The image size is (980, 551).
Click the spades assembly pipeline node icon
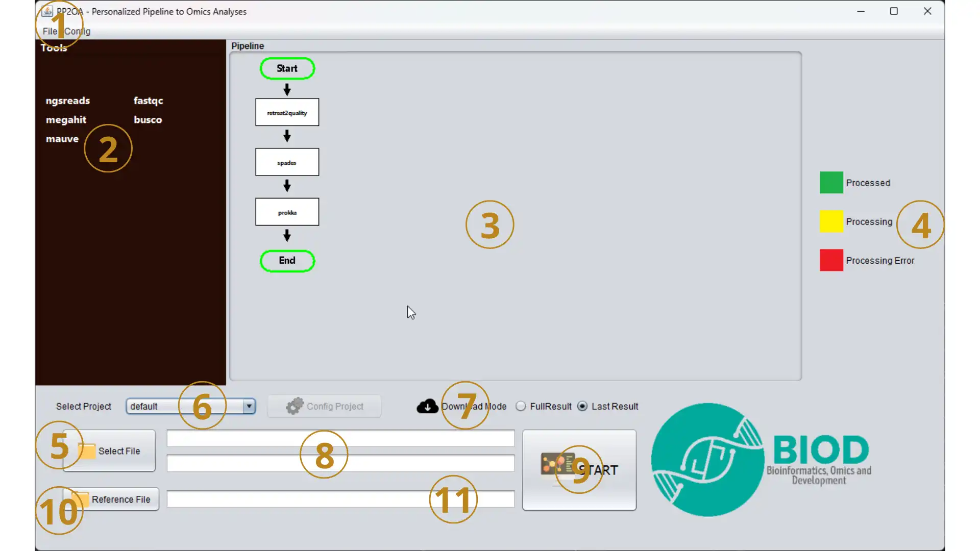[287, 161]
